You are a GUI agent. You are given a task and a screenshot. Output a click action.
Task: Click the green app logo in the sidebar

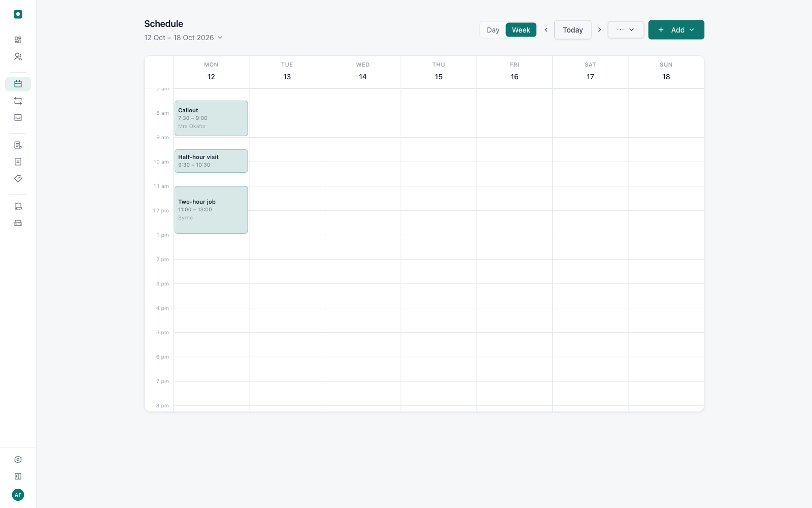click(18, 14)
